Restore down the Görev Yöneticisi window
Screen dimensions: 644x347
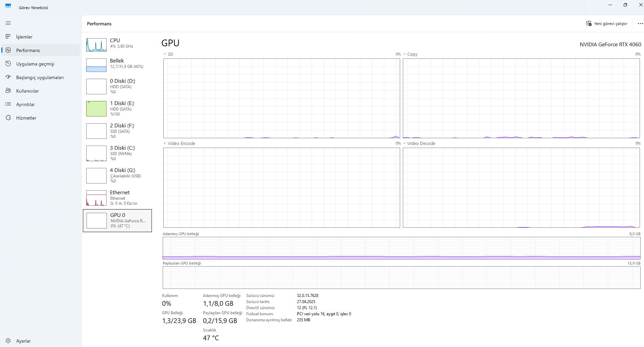(x=625, y=5)
